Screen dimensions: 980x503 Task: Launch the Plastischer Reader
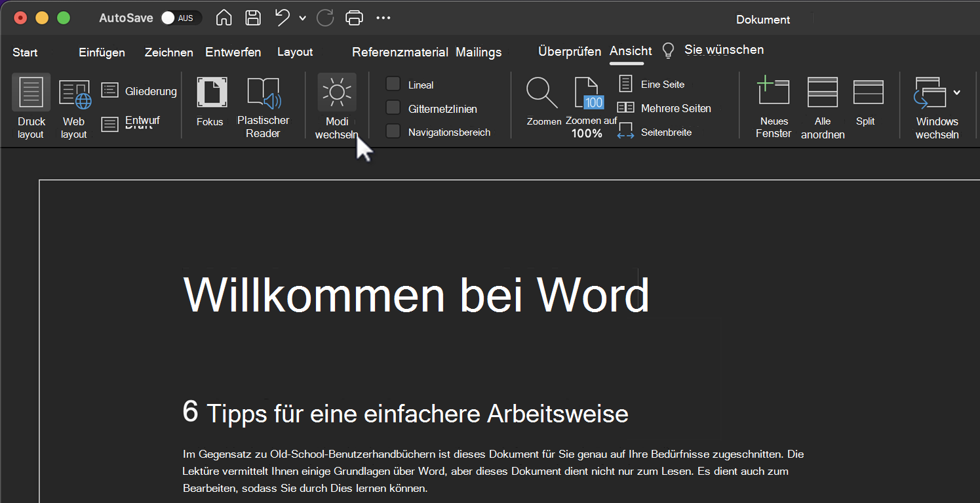[263, 93]
